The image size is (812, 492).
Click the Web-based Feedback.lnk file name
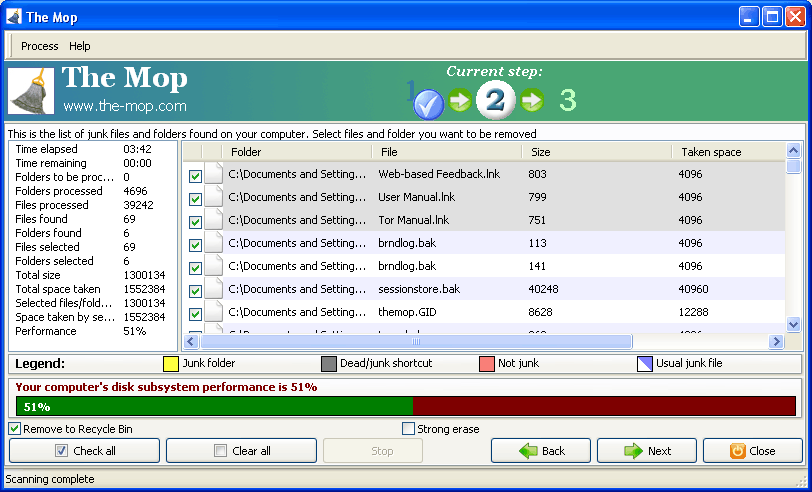point(439,174)
